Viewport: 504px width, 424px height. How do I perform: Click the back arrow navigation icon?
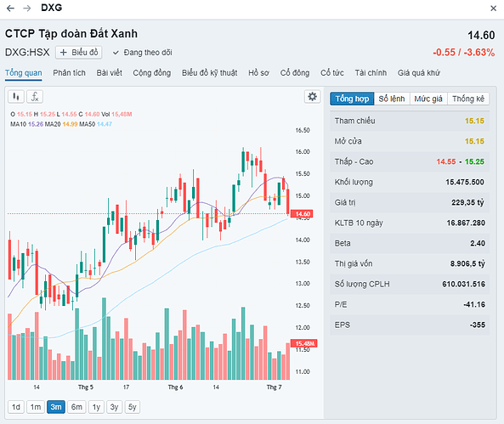[x=10, y=8]
